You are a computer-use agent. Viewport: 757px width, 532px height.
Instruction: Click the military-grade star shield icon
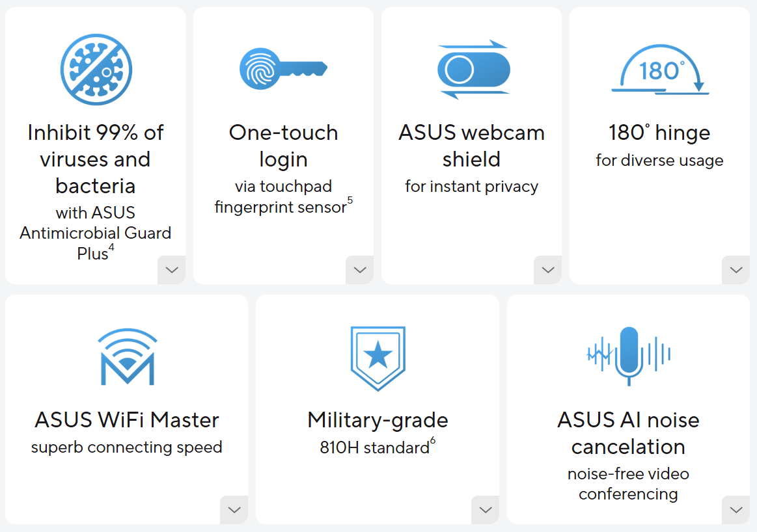point(378,358)
